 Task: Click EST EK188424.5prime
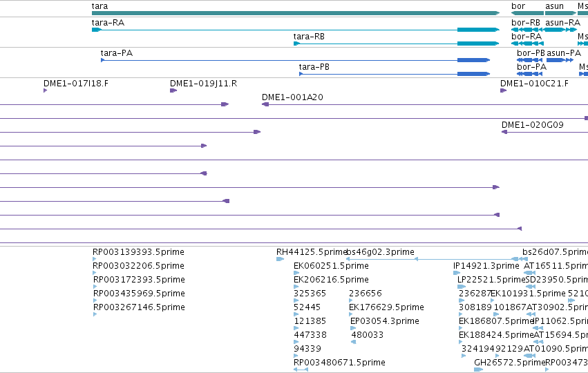(x=496, y=335)
